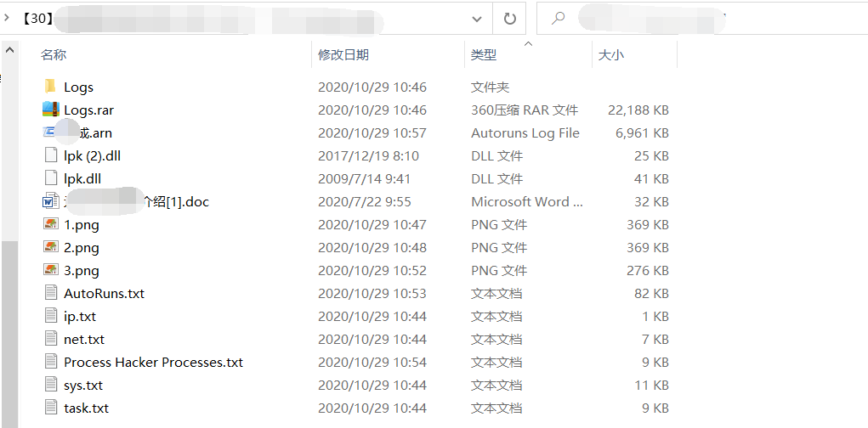868x428 pixels.
Task: Click the 2020/7/22 9:55 date cell
Action: click(x=364, y=201)
